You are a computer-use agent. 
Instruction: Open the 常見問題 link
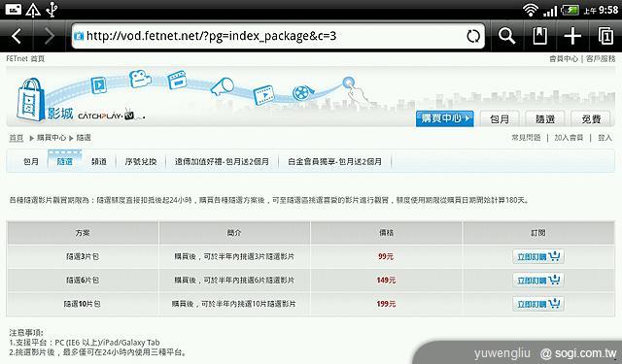pyautogui.click(x=526, y=138)
